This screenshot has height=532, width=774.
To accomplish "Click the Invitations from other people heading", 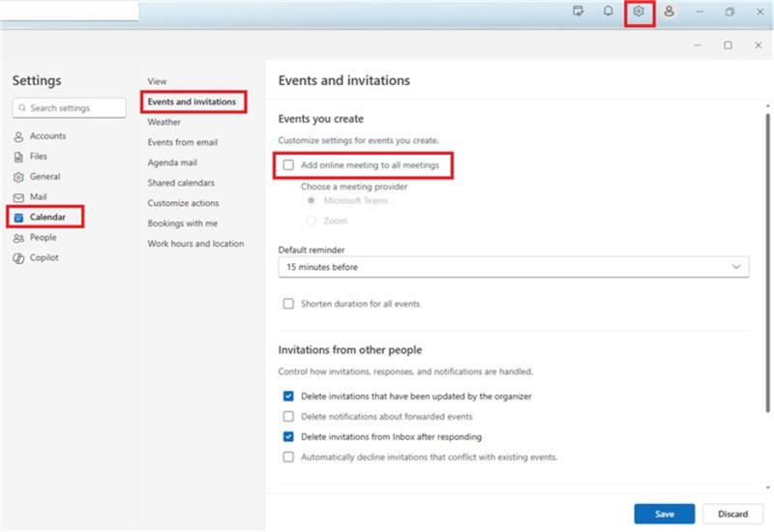I will coord(350,350).
